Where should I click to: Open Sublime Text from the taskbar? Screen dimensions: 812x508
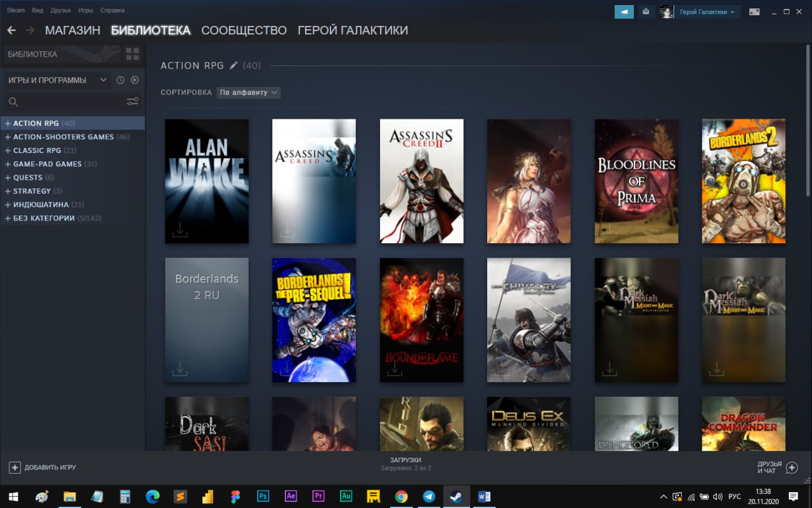pyautogui.click(x=180, y=497)
